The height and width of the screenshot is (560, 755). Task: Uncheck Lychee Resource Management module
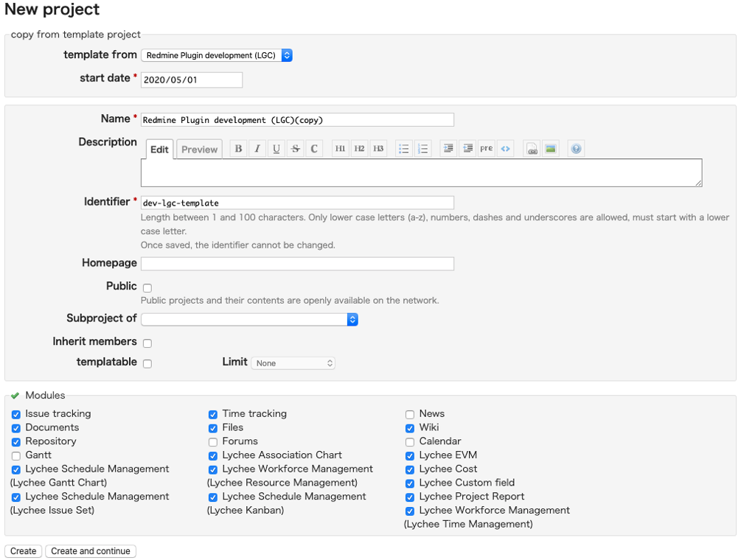pos(213,469)
